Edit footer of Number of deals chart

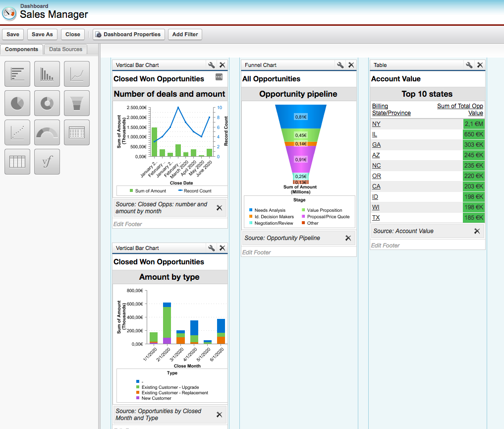click(x=127, y=224)
